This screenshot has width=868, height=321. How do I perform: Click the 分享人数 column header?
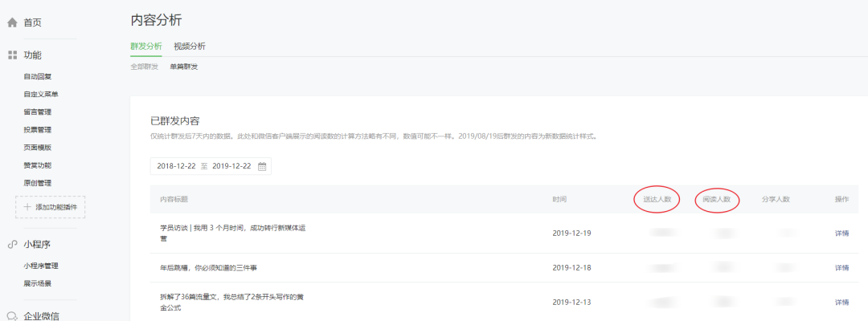coord(776,200)
